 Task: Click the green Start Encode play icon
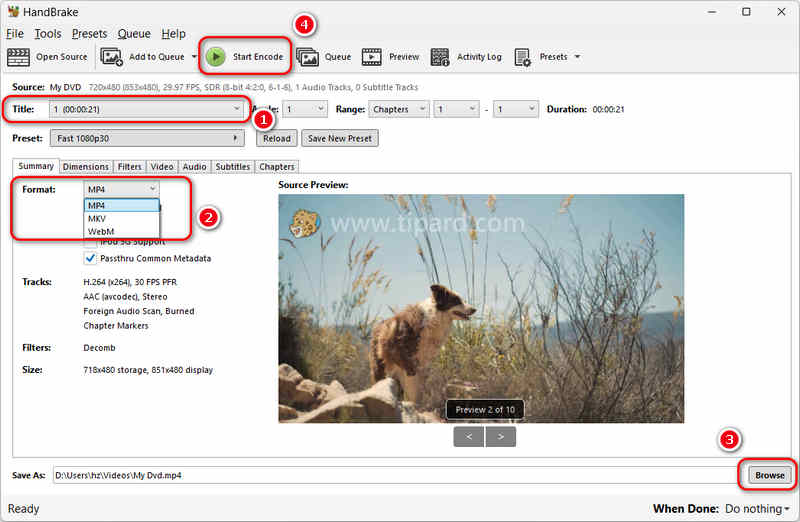click(x=216, y=57)
